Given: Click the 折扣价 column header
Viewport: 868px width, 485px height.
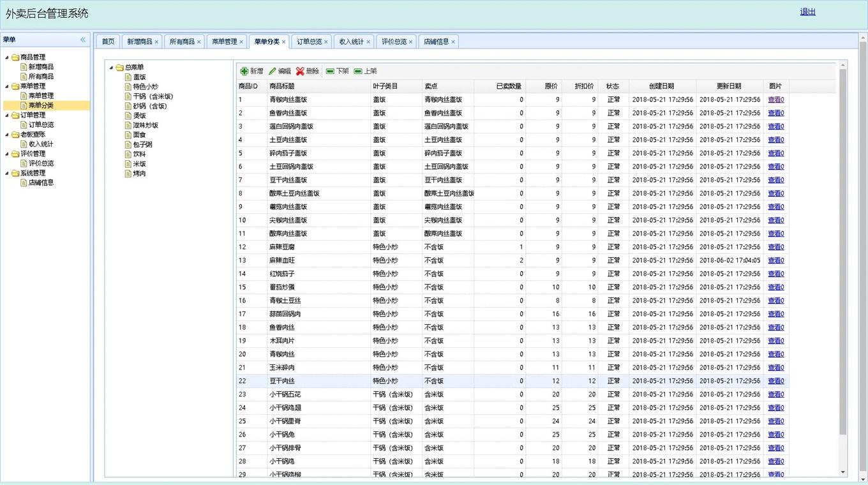Looking at the screenshot, I should [x=580, y=86].
